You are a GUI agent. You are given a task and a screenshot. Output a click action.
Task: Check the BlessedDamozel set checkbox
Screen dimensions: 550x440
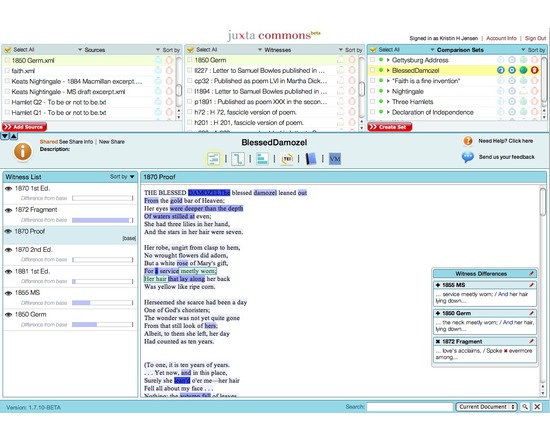click(x=373, y=70)
